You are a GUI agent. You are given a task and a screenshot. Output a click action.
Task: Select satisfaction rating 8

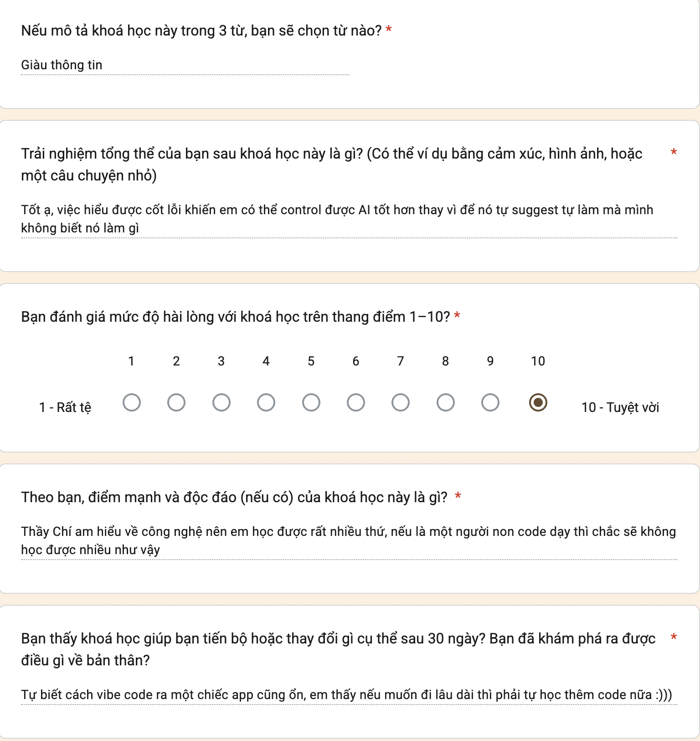coord(446,402)
